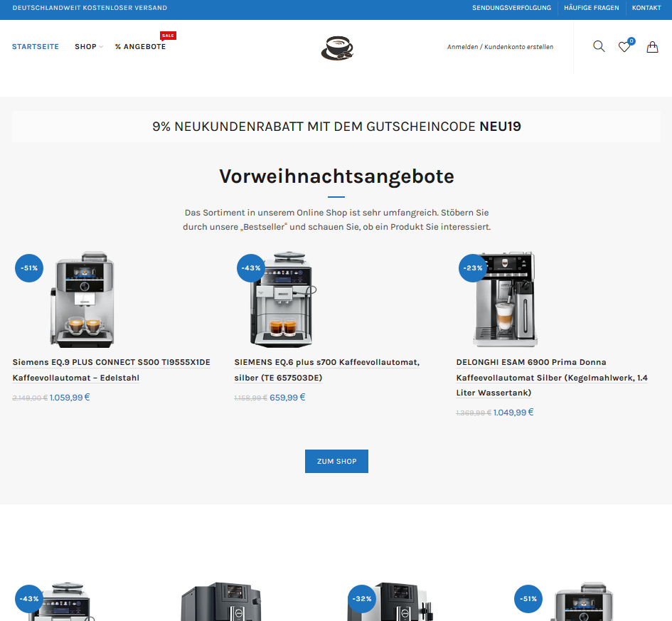672x621 pixels.
Task: Open DELONGHI ESAM 6900 Prima Donna title
Action: click(552, 377)
